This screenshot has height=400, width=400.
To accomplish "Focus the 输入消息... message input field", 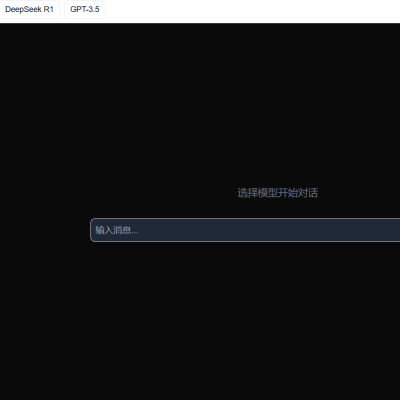I will point(245,230).
